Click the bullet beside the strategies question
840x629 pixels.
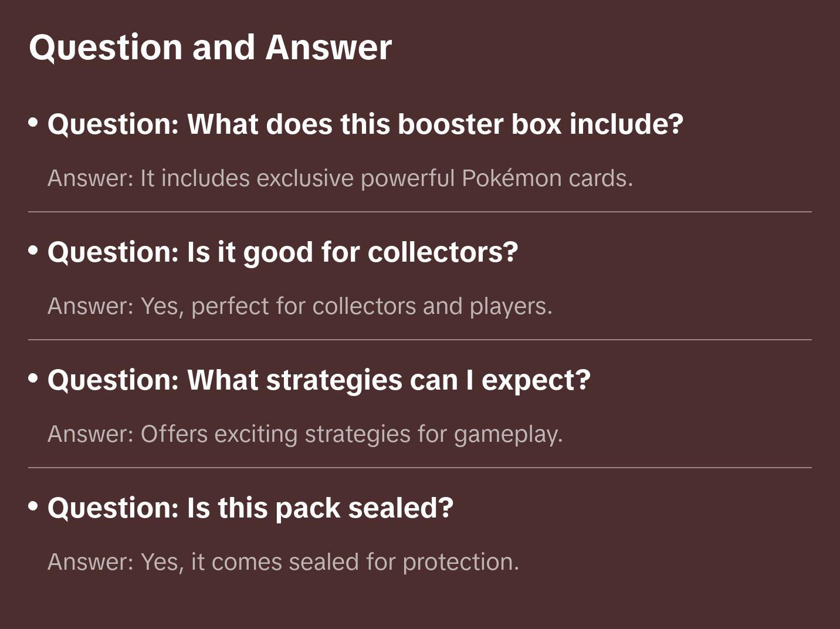pos(33,378)
